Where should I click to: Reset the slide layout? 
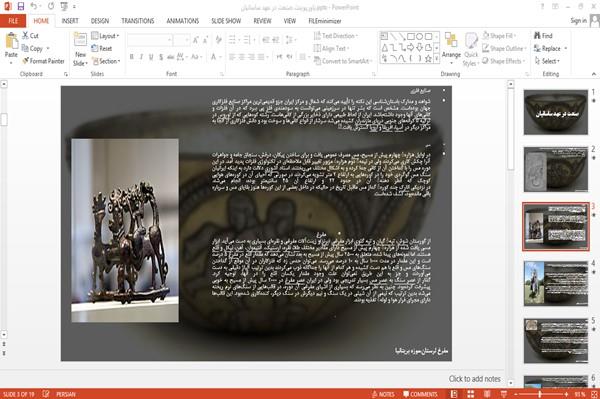(x=102, y=48)
